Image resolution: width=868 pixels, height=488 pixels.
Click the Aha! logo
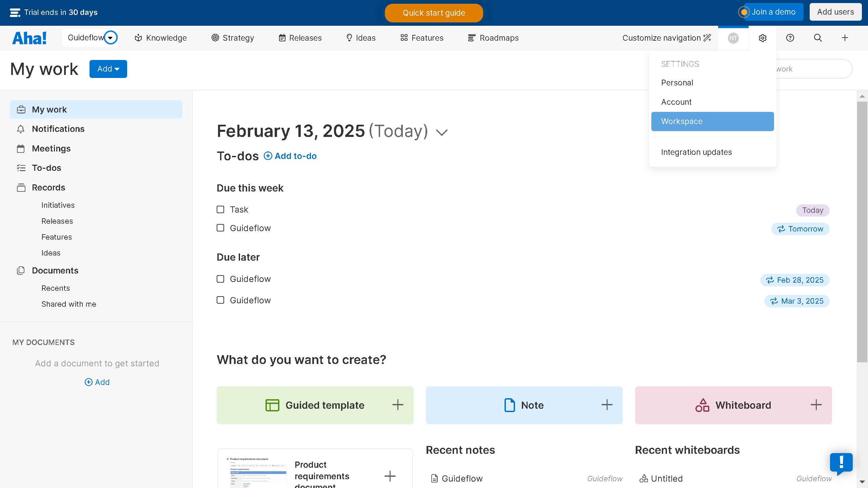tap(29, 38)
